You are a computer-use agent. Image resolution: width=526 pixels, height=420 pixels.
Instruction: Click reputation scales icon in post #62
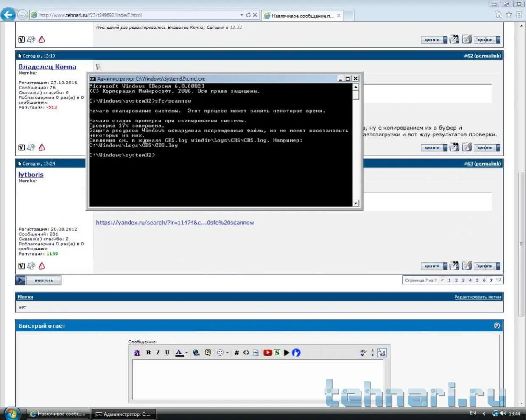[31, 147]
